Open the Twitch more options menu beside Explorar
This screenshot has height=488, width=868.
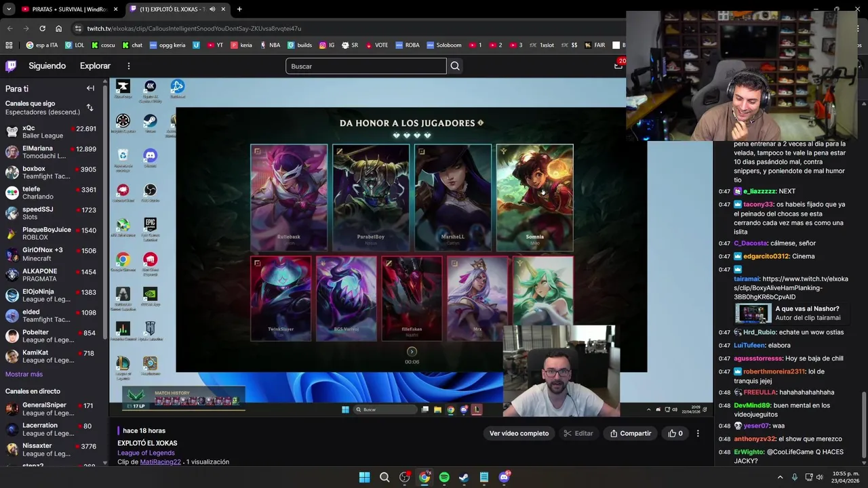click(x=128, y=66)
